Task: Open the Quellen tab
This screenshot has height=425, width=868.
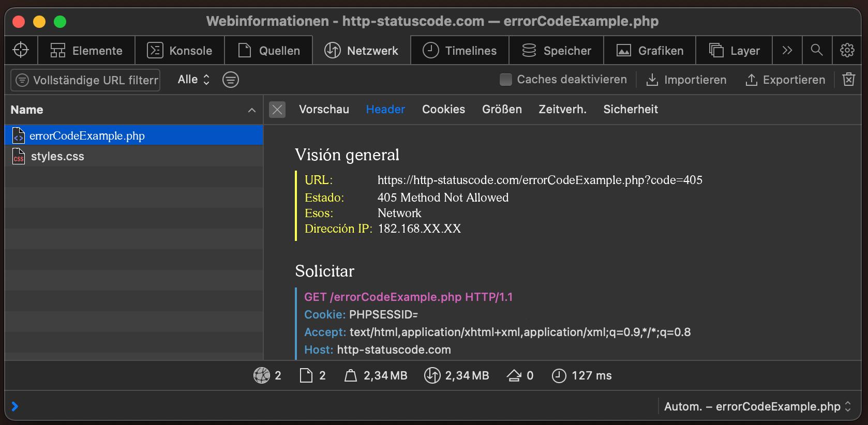Action: (x=268, y=50)
